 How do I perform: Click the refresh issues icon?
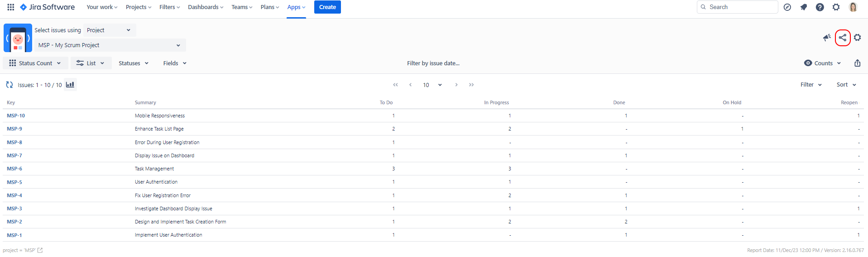[9, 85]
